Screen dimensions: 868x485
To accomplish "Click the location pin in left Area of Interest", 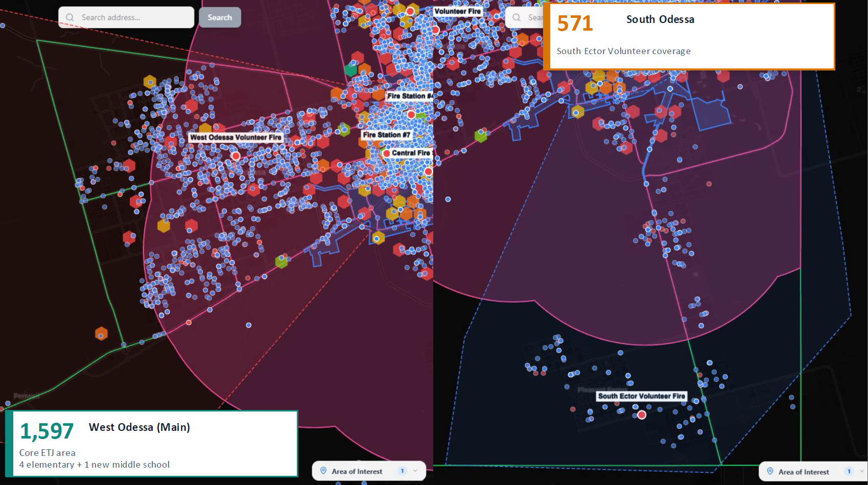I will (x=323, y=471).
